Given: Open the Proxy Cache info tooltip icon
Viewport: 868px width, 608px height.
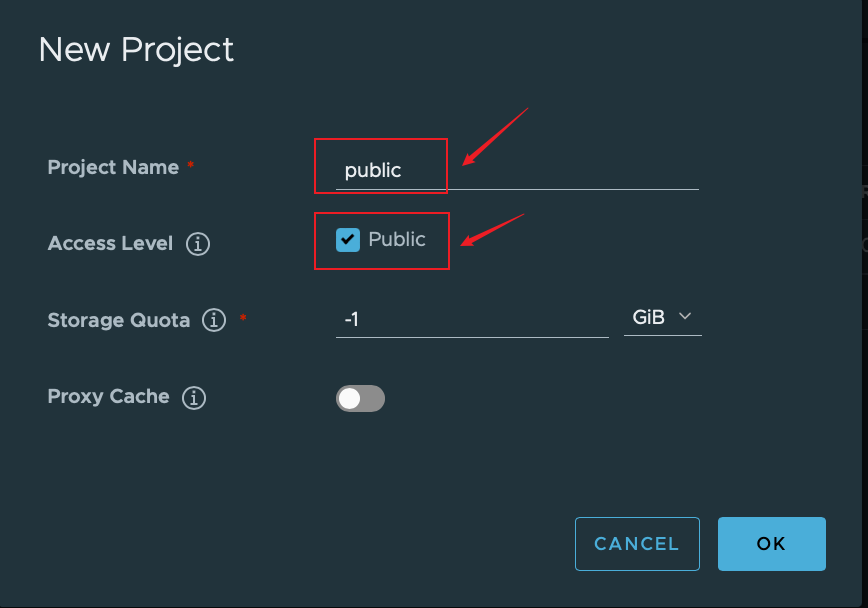Looking at the screenshot, I should (x=194, y=398).
